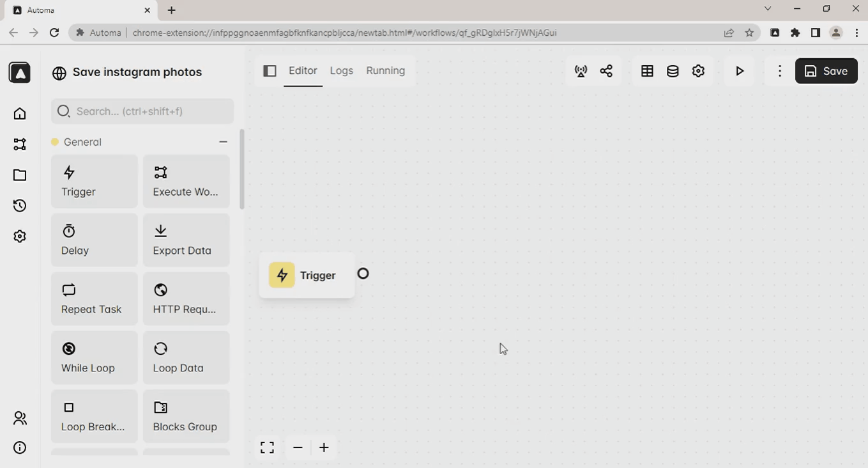This screenshot has width=868, height=468.
Task: Open the browser profile avatar
Action: click(x=836, y=33)
